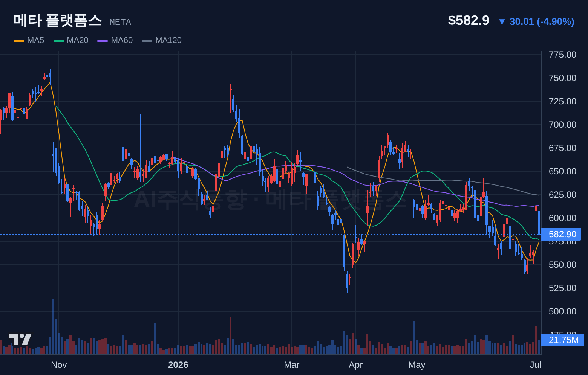Toggle the MA60 legend entry
This screenshot has width=588, height=375.
pos(115,40)
